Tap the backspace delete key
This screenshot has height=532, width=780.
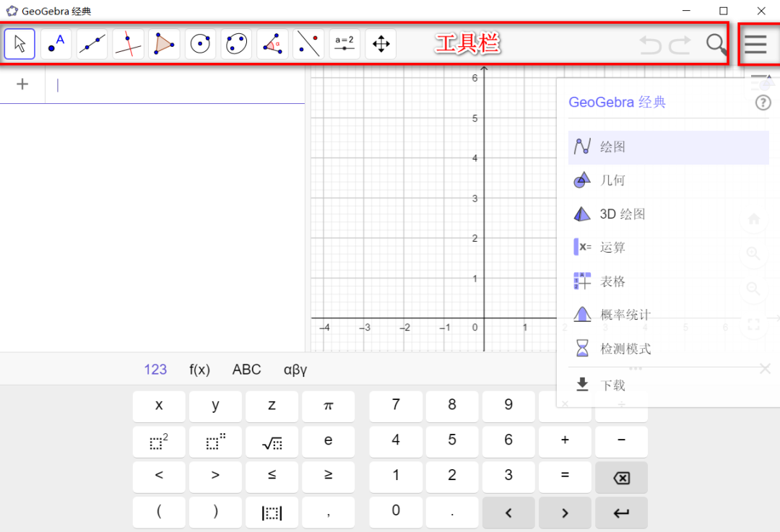point(621,477)
